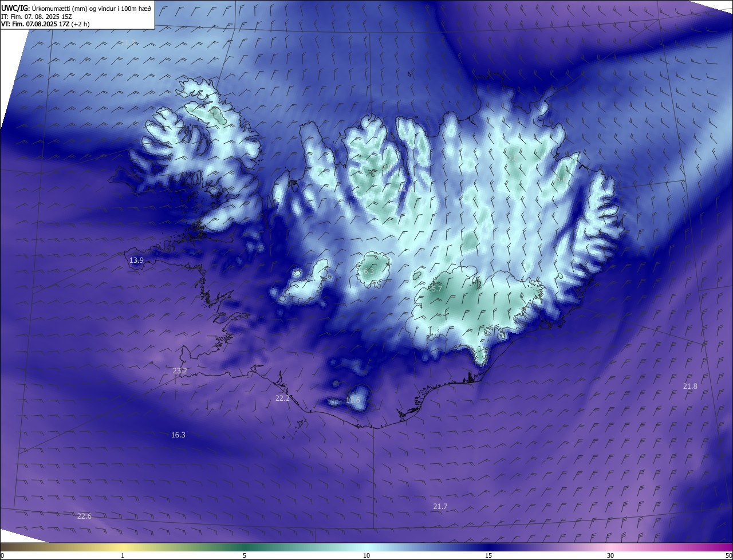
Task: Click the 50 tick on the color scale
Action: point(728,556)
